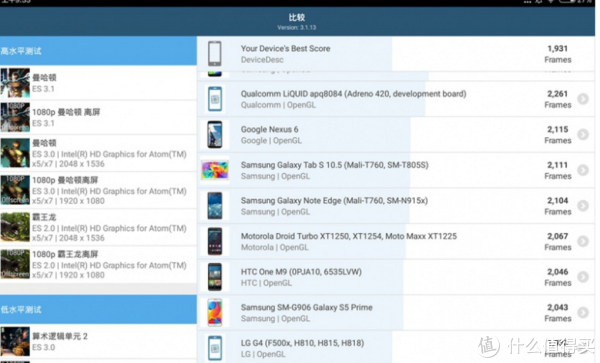Select Samsung SM-G906 Galaxy S5 Prime name
Image resolution: width=600 pixels, height=363 pixels.
(307, 307)
